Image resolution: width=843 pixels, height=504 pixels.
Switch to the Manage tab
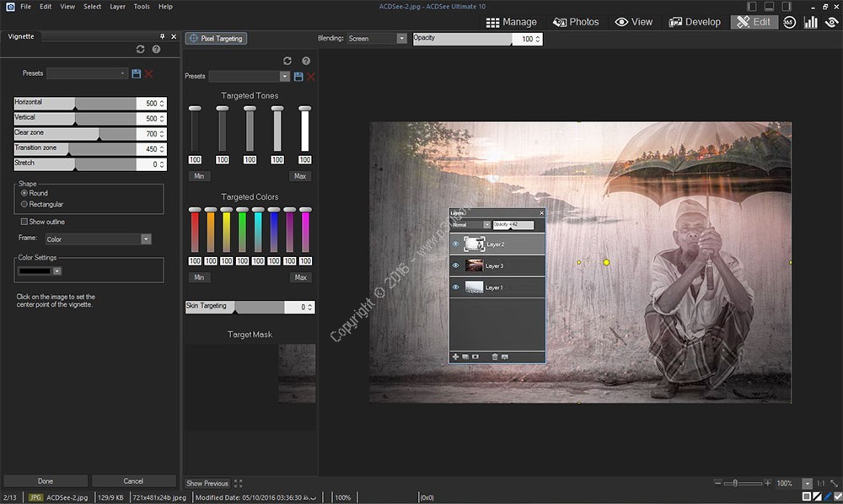click(x=511, y=21)
